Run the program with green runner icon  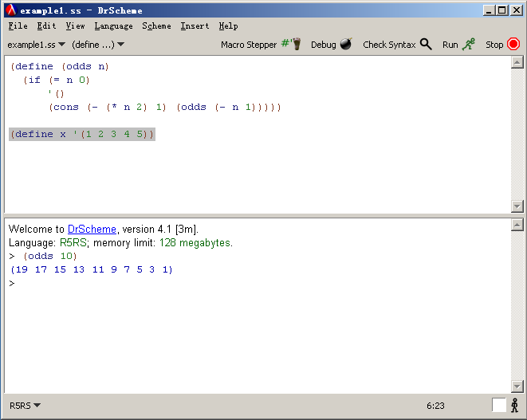point(469,45)
